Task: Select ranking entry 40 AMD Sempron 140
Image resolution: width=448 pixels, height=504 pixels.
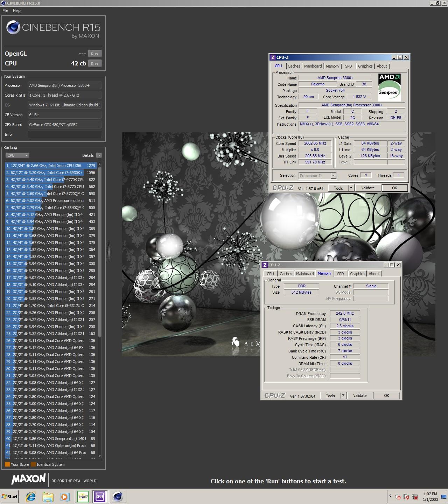Action: click(51, 439)
